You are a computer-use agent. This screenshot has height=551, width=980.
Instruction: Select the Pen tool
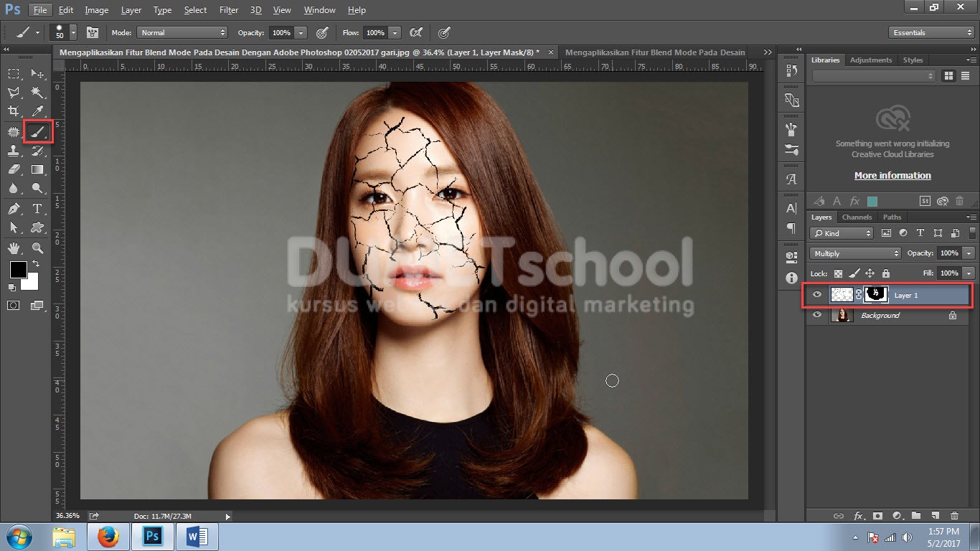14,209
